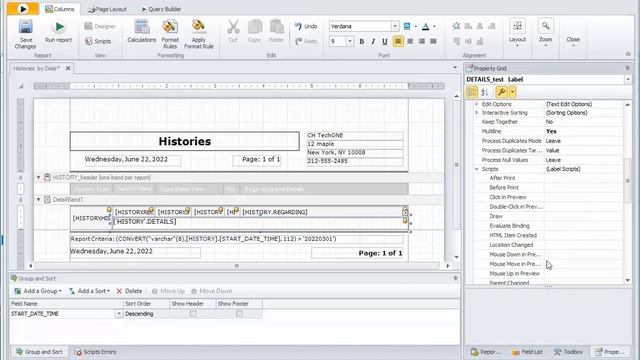Switch to Group and Sort bottom tab

click(39, 352)
